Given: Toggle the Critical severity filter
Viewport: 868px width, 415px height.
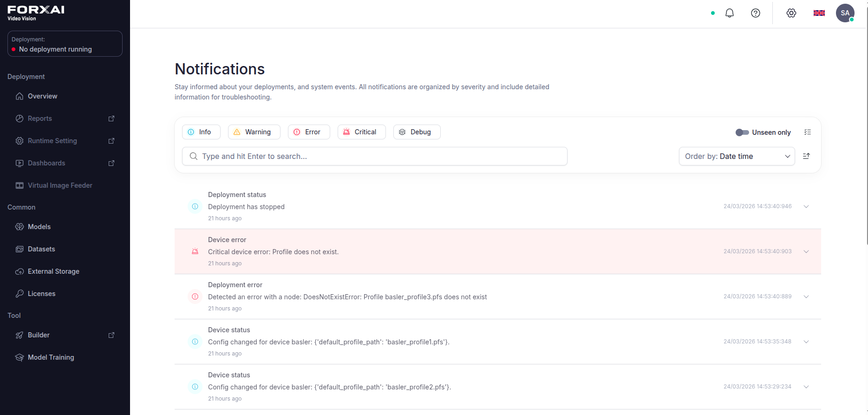Looking at the screenshot, I should [x=362, y=132].
